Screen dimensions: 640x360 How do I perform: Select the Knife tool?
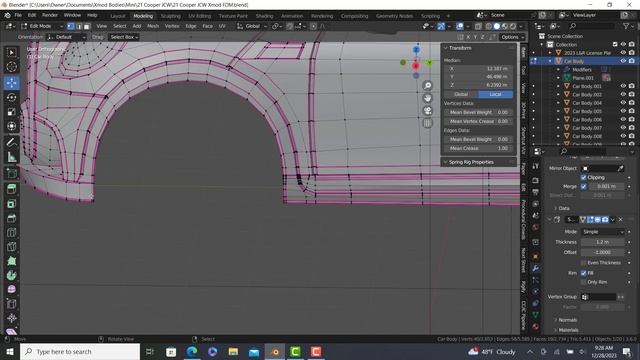coord(11,247)
